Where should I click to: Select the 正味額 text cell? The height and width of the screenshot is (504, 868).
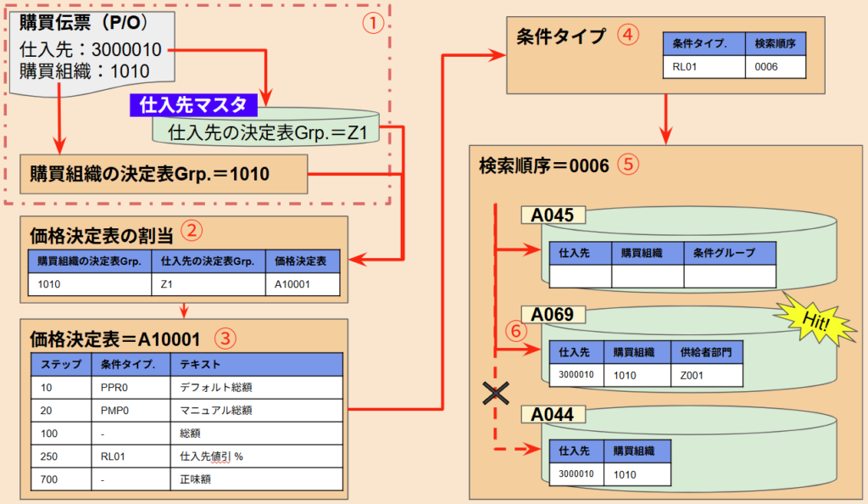[256, 479]
